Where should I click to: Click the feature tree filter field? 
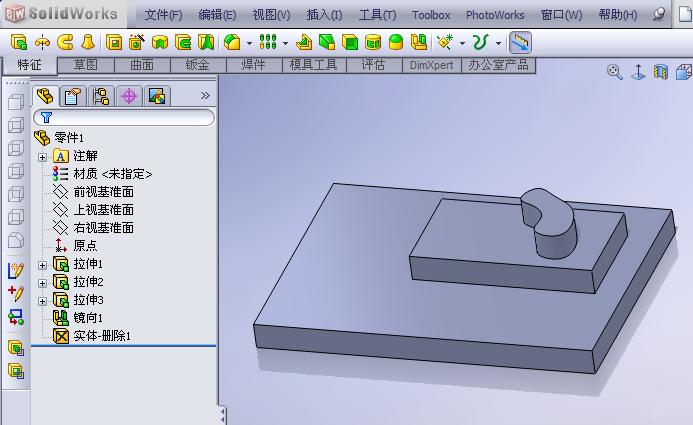(x=124, y=118)
